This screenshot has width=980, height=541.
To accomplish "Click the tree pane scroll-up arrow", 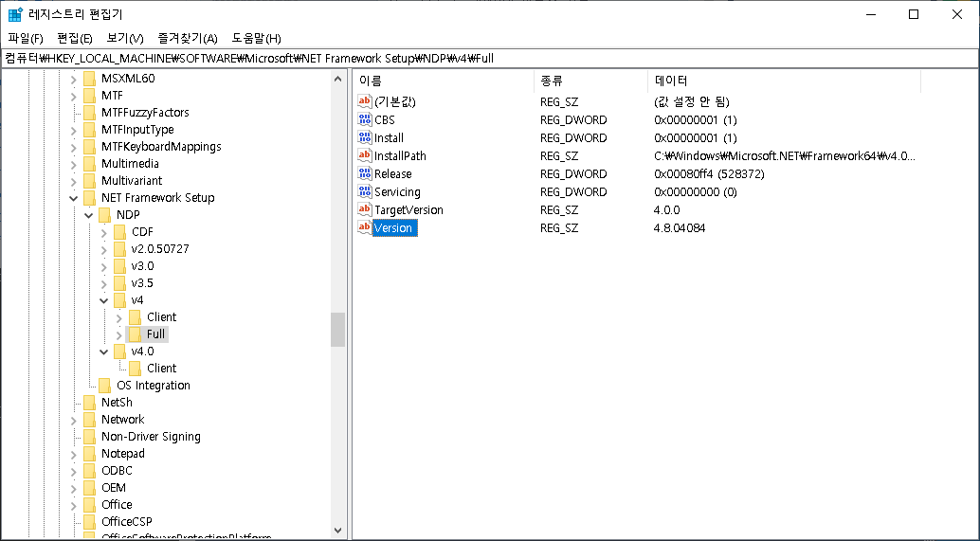I will (338, 79).
